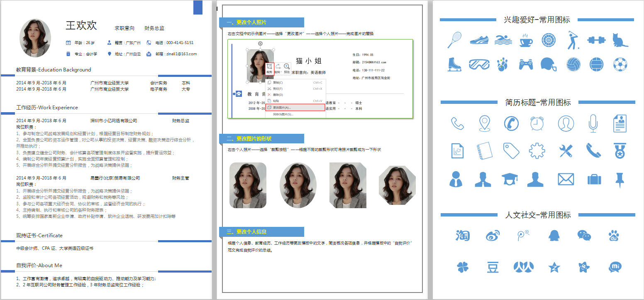The image size is (644, 300).
Task: Click the golfer icon
Action: [573, 39]
